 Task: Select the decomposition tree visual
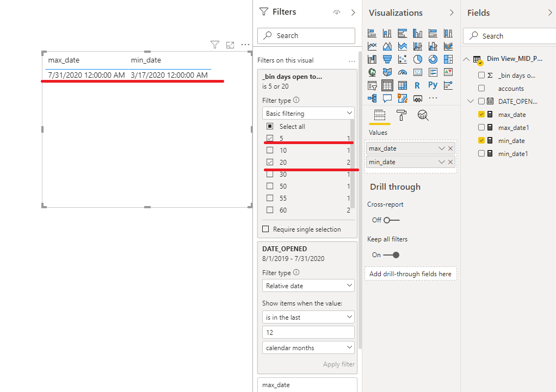372,98
